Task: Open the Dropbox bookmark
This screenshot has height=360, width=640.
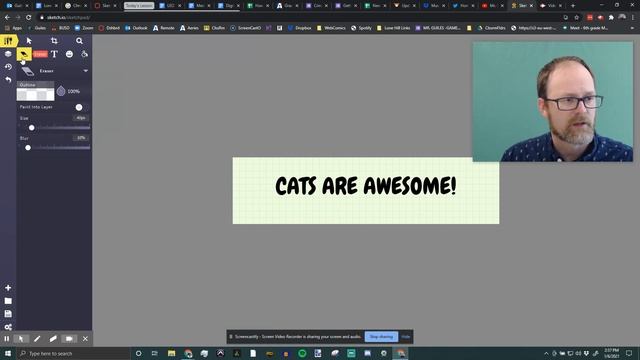Action: pos(300,28)
